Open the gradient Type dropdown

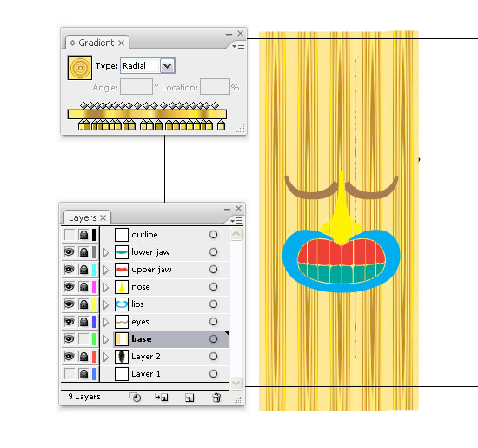tap(168, 65)
